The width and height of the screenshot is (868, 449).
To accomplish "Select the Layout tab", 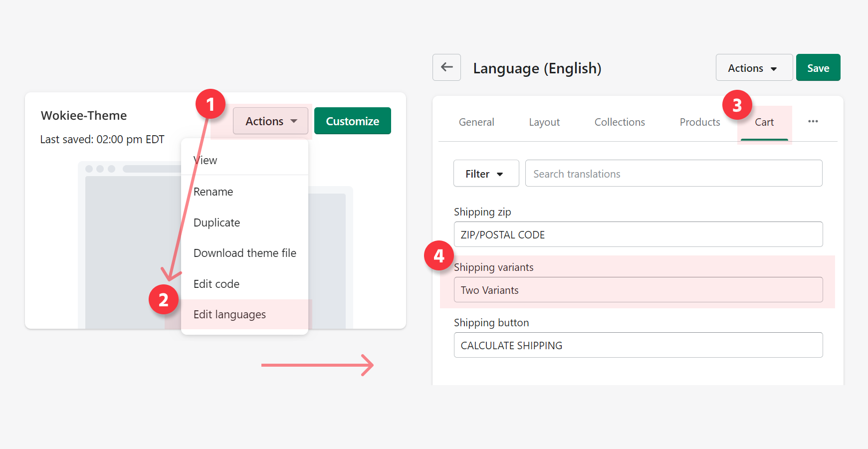I will [544, 122].
